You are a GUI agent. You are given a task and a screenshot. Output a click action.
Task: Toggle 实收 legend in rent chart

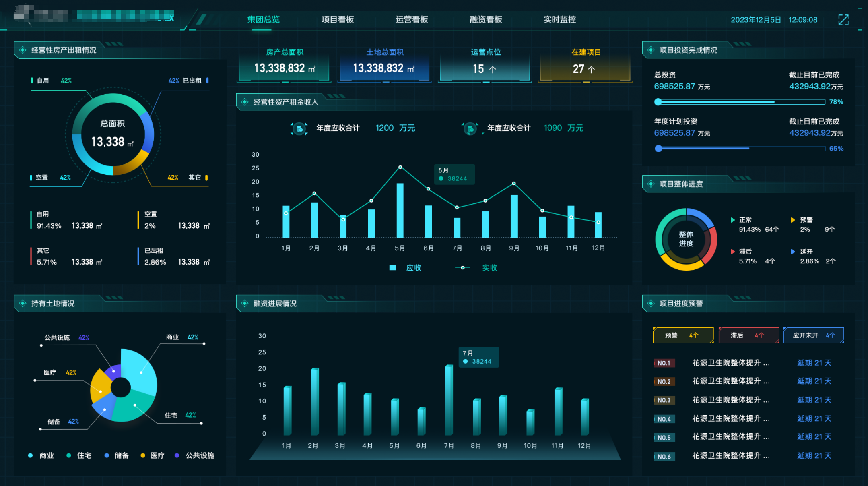tap(476, 268)
